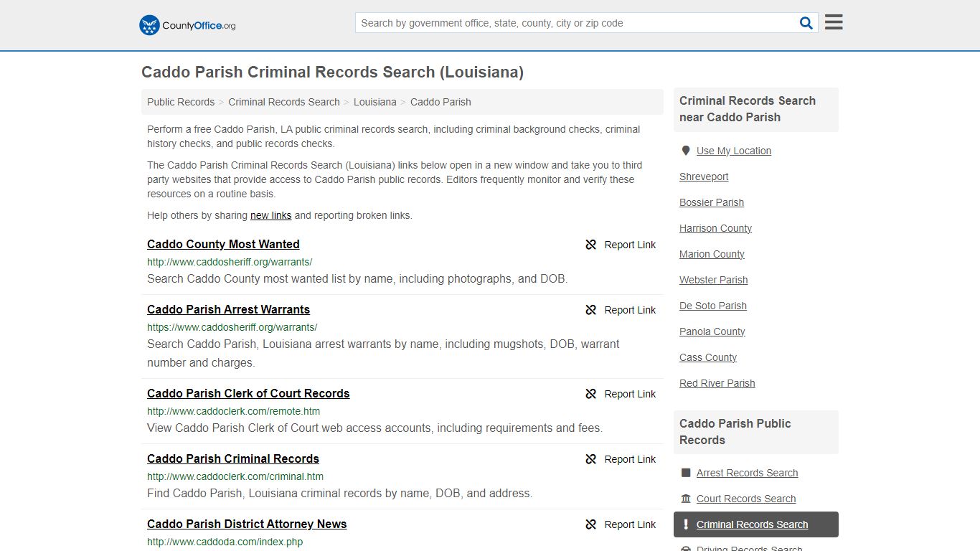
Task: Click the Arrest Records Search square icon
Action: [686, 473]
